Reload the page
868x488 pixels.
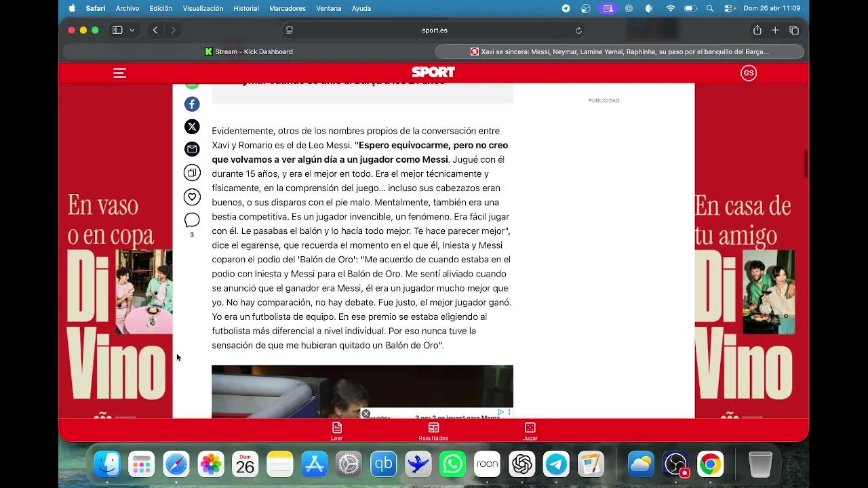tap(578, 30)
